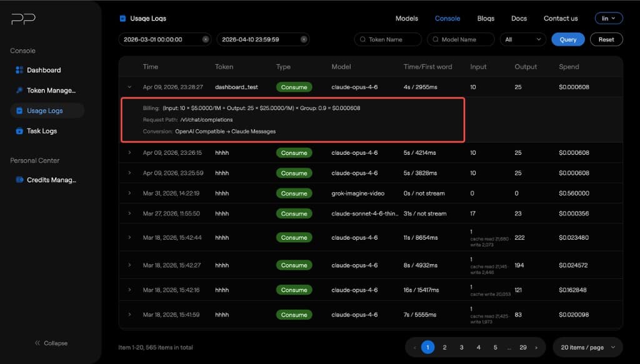Viewport: 640px width, 364px height.
Task: Select Task Logs in sidebar
Action: click(47, 131)
